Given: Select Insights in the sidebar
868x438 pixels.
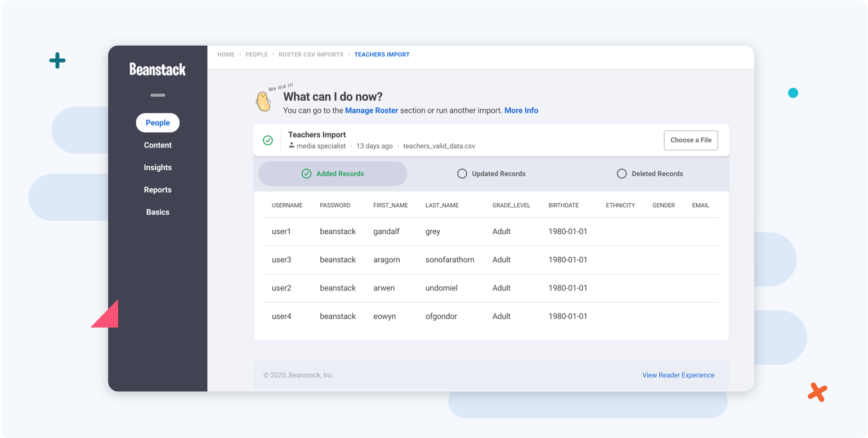Looking at the screenshot, I should (158, 167).
